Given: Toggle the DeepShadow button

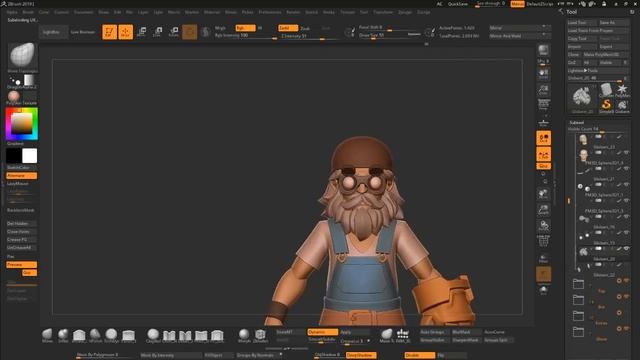Looking at the screenshot, I should [x=361, y=356].
